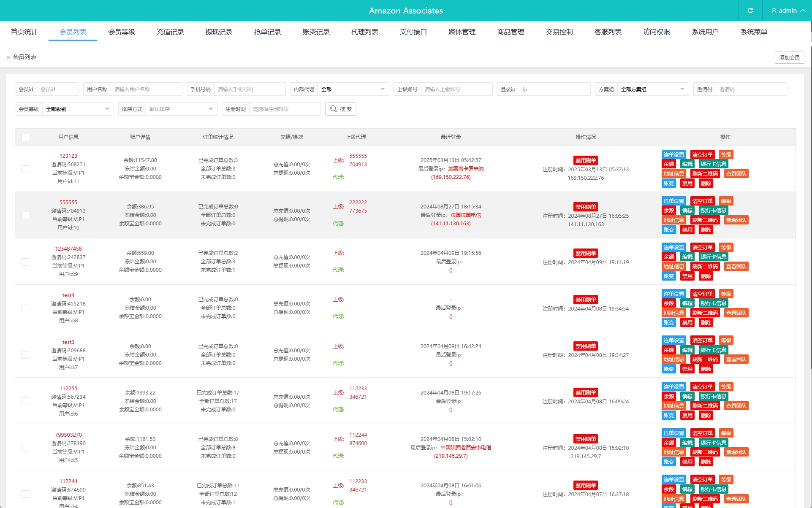Click 银行卡信息 for user test4
812x508 pixels.
tap(713, 303)
